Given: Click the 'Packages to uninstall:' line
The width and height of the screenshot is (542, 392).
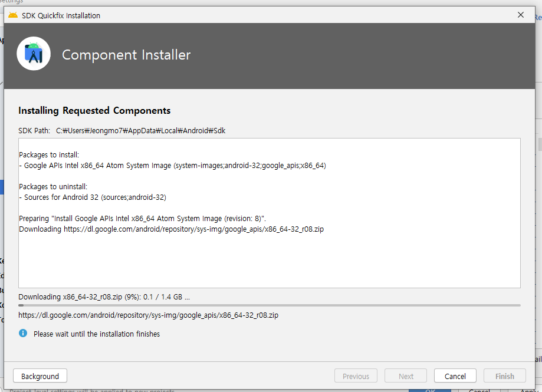Looking at the screenshot, I should [53, 186].
